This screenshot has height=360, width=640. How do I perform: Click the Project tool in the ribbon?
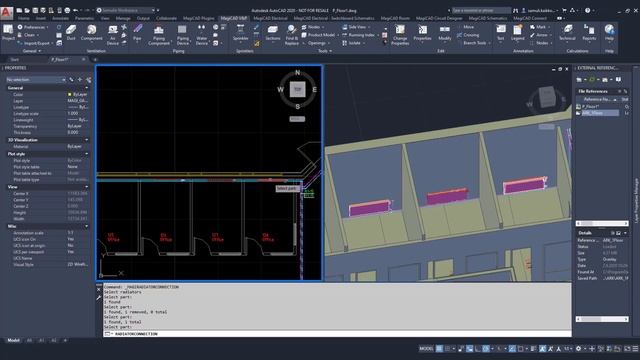click(x=8, y=33)
